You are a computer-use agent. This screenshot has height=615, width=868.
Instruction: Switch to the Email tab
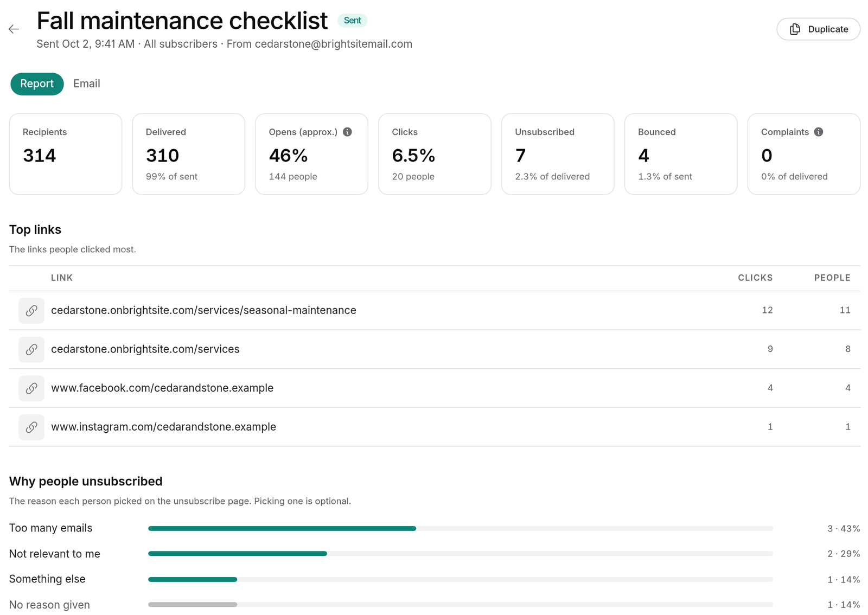pyautogui.click(x=87, y=84)
